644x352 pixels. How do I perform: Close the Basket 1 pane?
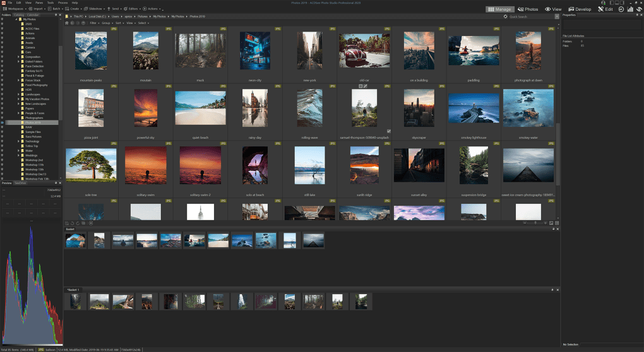coord(558,290)
